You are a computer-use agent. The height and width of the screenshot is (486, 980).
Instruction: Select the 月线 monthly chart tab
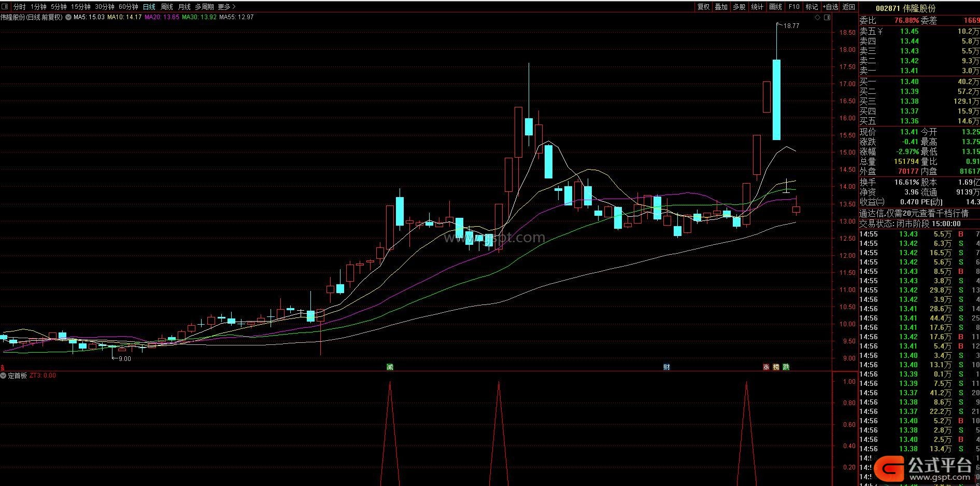pyautogui.click(x=184, y=7)
